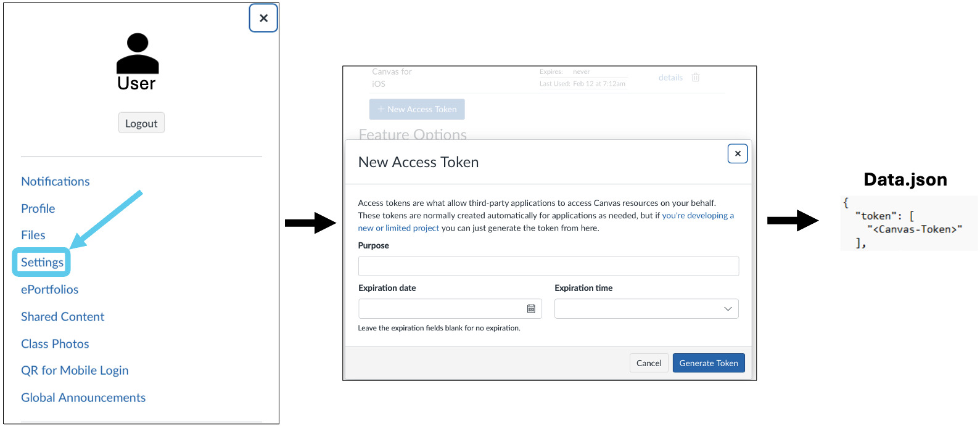Click the user avatar icon
This screenshot has width=980, height=426.
[x=138, y=54]
